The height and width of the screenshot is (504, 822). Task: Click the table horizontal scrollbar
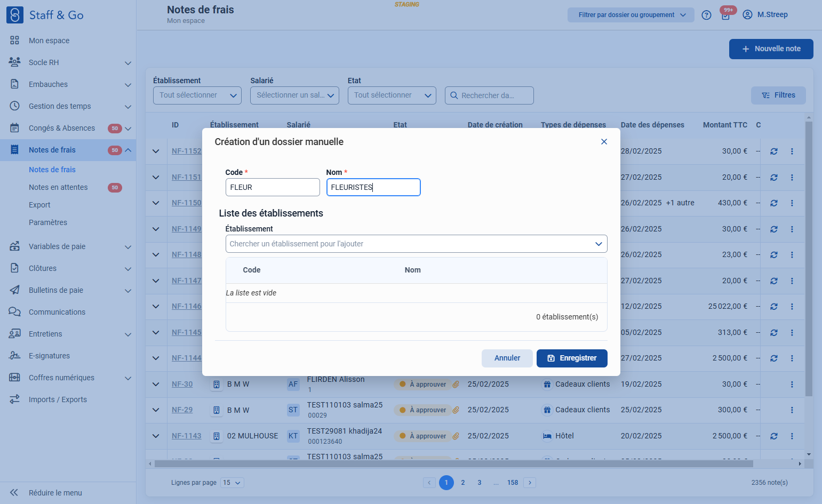pyautogui.click(x=453, y=464)
